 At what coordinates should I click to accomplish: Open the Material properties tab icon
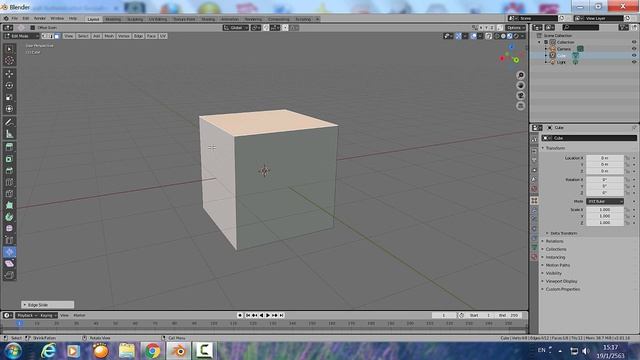(x=534, y=257)
